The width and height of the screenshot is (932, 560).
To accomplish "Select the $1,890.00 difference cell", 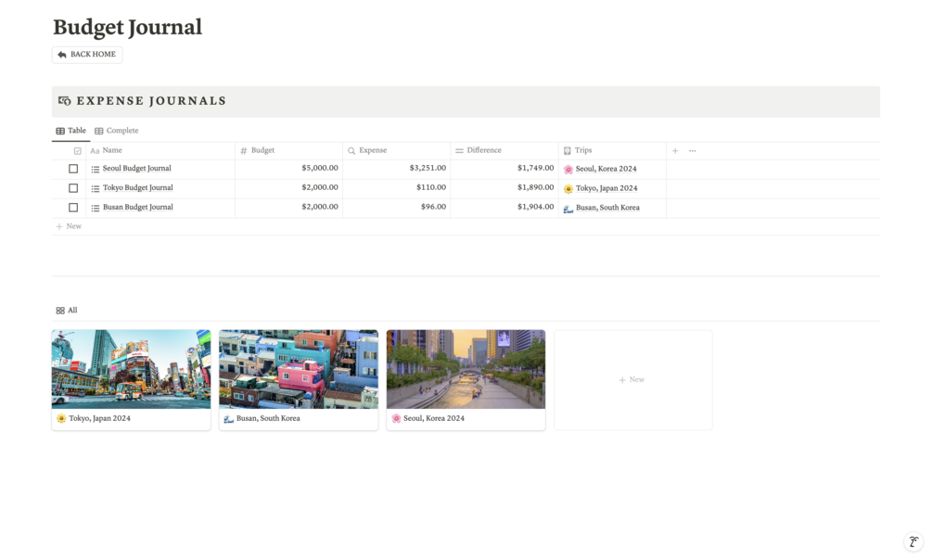I will pos(504,188).
